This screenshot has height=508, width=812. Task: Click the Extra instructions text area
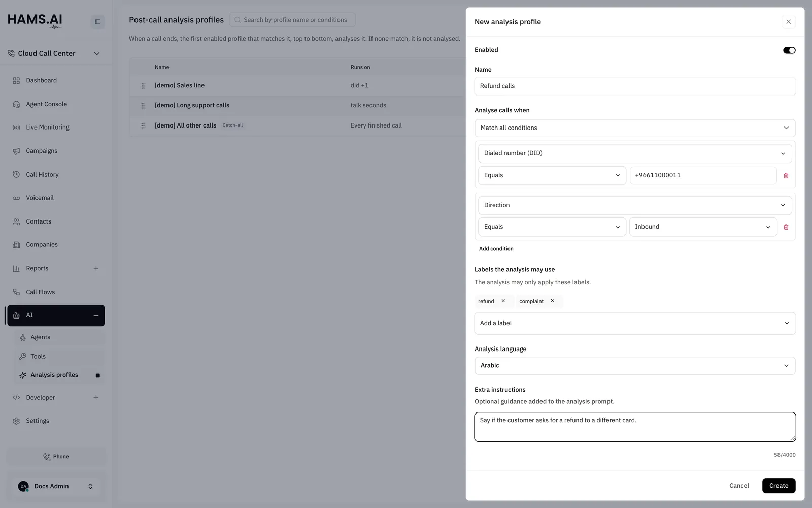pos(635,427)
